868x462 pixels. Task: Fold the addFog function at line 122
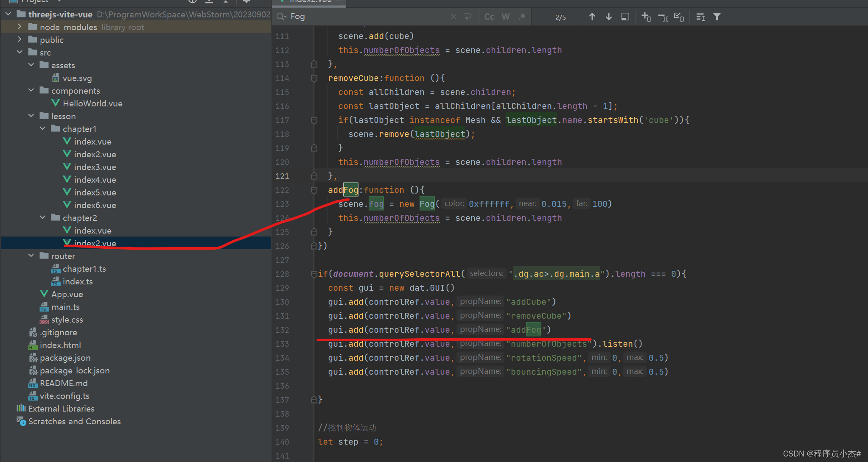(314, 190)
